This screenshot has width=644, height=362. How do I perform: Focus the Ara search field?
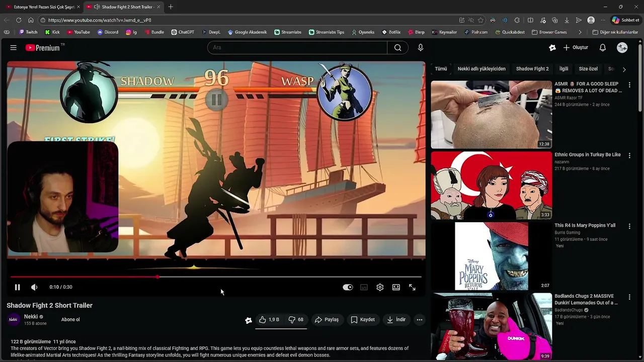point(297,48)
